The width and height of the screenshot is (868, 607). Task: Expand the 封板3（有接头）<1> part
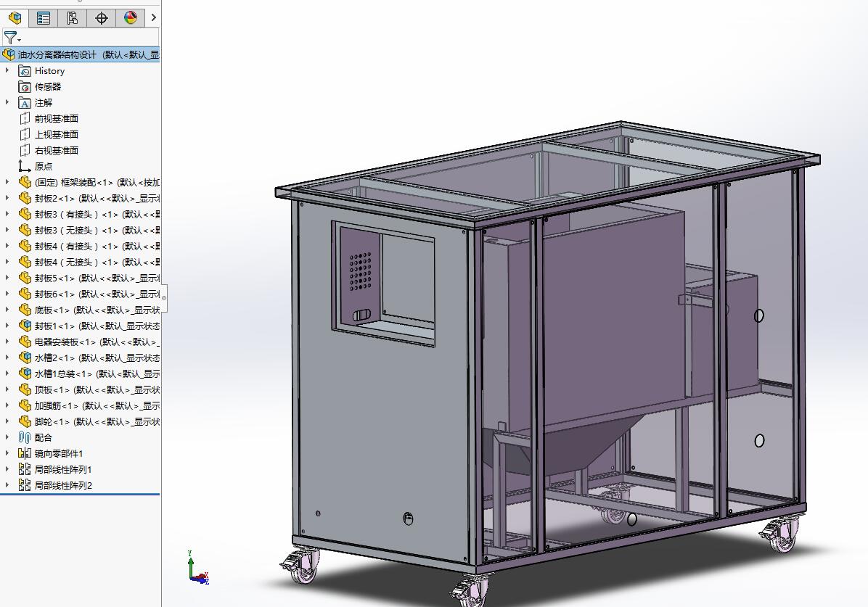coord(7,214)
